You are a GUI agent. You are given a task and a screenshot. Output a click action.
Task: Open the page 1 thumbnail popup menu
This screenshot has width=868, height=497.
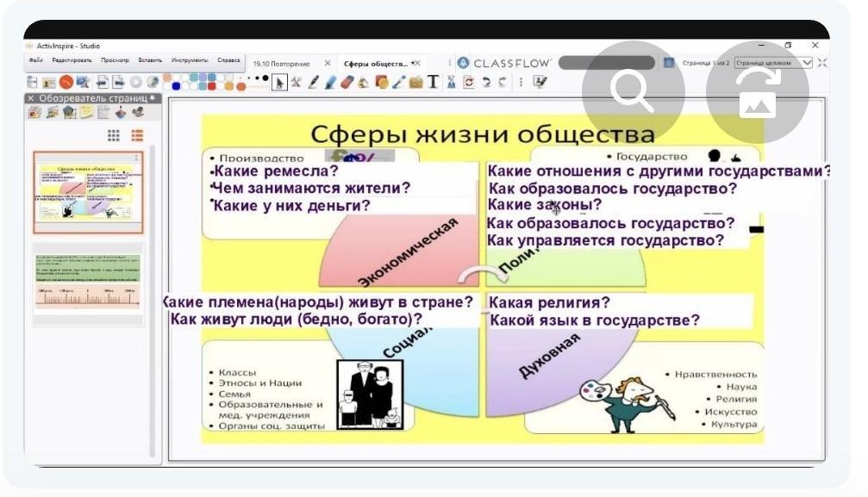tap(137, 158)
